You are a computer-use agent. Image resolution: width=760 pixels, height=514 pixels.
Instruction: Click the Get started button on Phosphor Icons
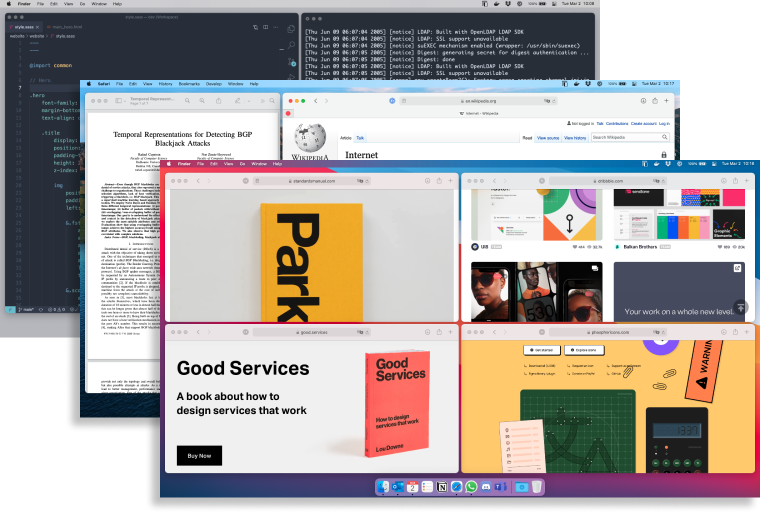pos(542,350)
